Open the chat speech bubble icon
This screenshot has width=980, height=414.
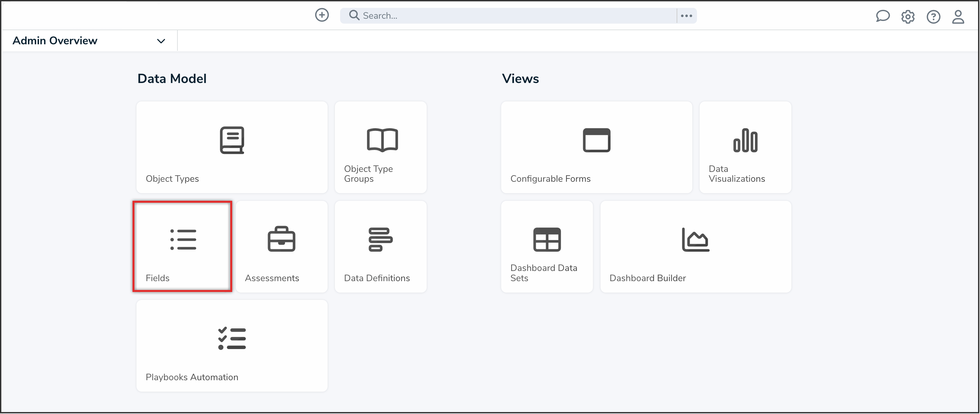(882, 16)
